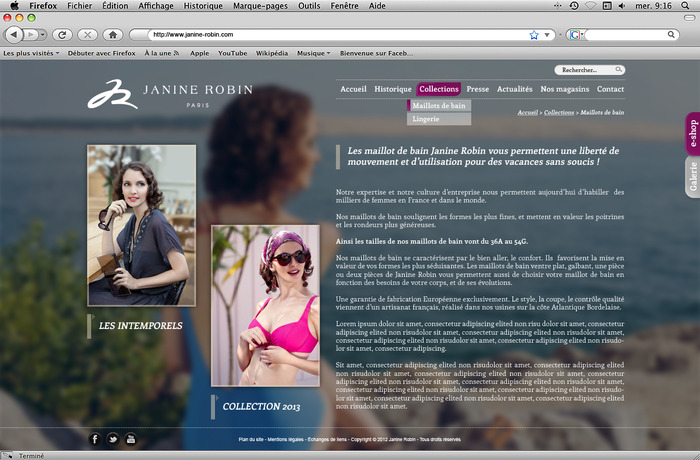Open the YouTube social icon in footer
This screenshot has height=460, width=700.
click(130, 439)
